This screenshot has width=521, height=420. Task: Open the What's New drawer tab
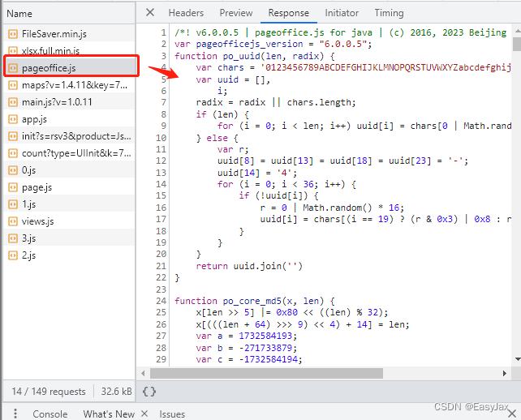109,414
